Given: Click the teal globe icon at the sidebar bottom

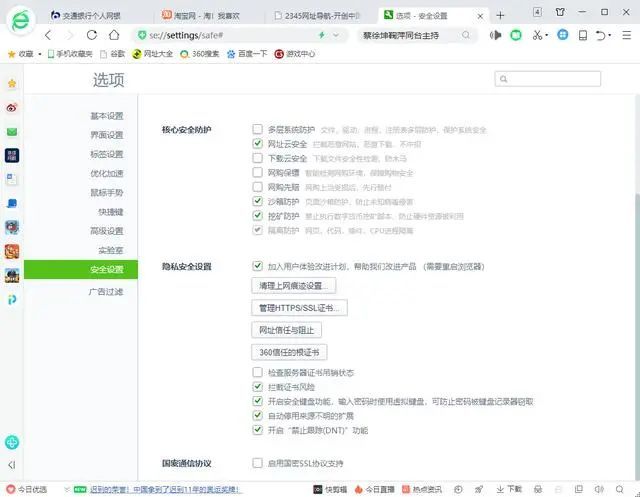Looking at the screenshot, I should 12,442.
